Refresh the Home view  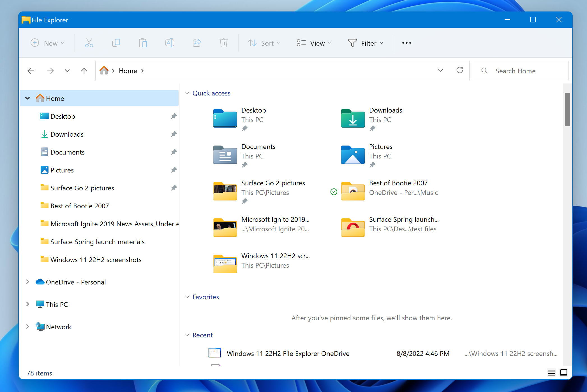pyautogui.click(x=460, y=70)
